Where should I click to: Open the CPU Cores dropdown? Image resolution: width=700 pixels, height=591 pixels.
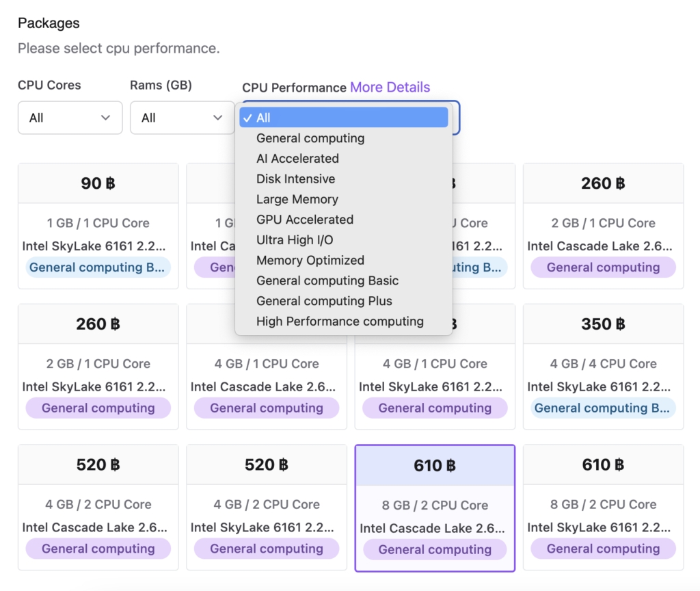[x=70, y=118]
